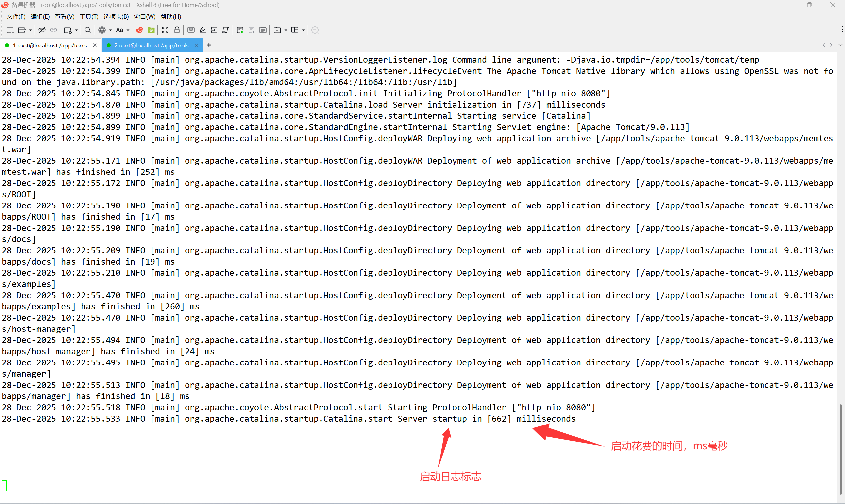Click the chat bubble feedback icon
This screenshot has height=504, width=845.
(x=315, y=30)
